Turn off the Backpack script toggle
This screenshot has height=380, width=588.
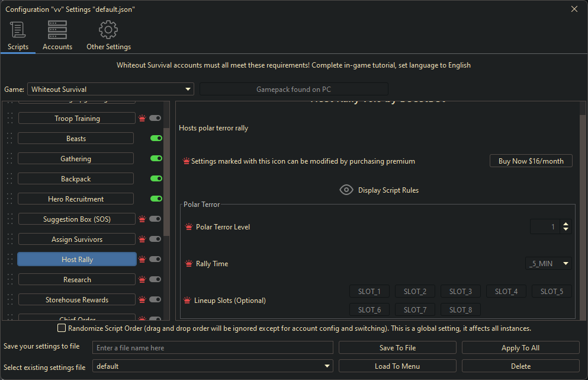156,178
